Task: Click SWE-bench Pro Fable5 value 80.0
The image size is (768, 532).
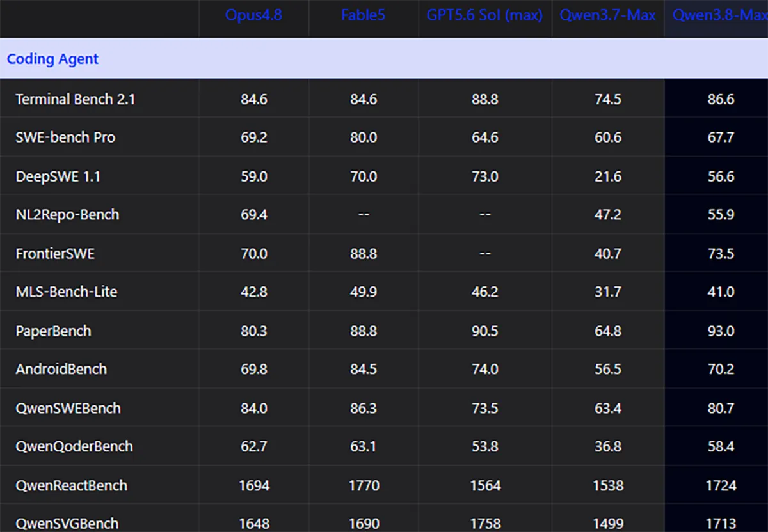Action: (x=364, y=137)
